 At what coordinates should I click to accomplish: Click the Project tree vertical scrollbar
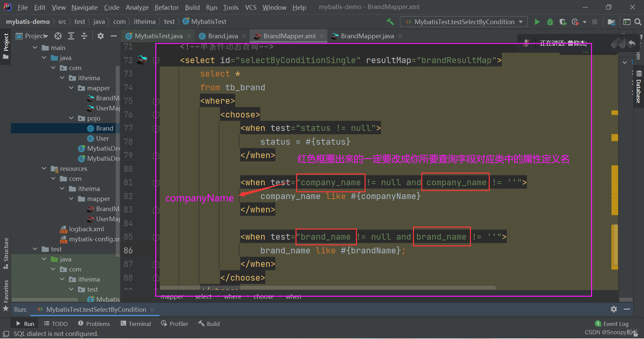(x=117, y=161)
